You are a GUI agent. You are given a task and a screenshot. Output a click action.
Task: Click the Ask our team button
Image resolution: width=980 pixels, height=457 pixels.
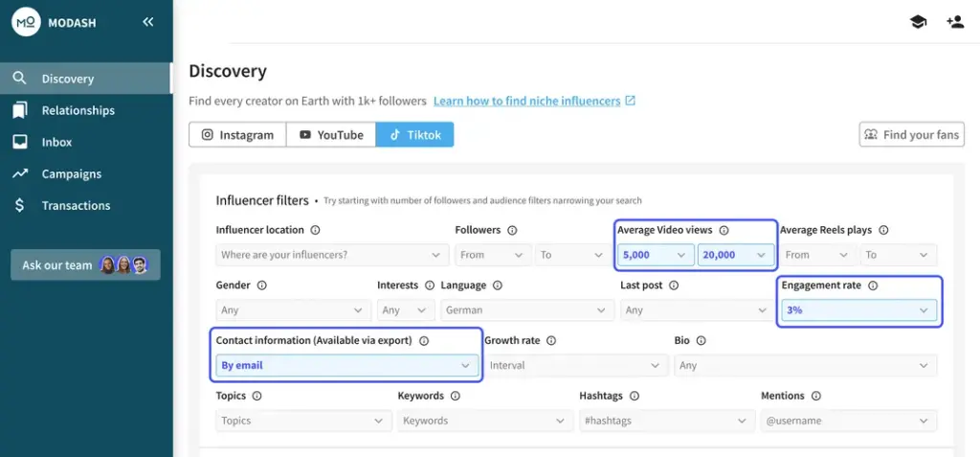85,265
